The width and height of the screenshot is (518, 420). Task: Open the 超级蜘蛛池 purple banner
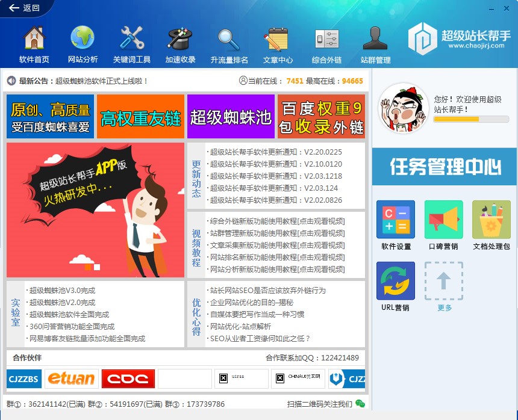point(231,117)
